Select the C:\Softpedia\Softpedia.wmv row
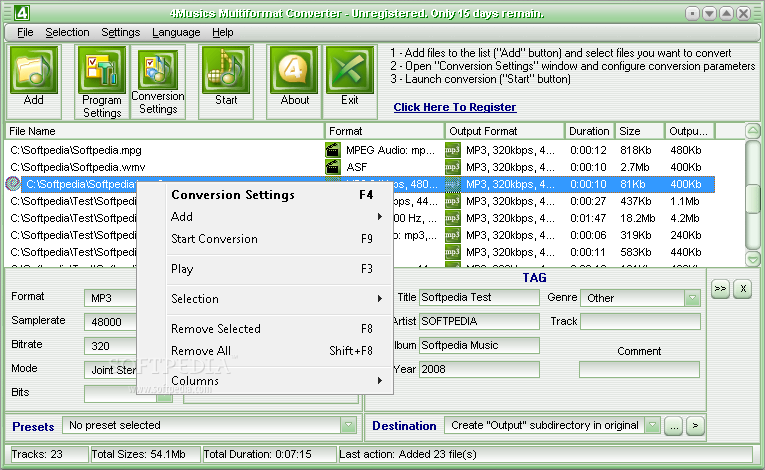 tap(360, 167)
